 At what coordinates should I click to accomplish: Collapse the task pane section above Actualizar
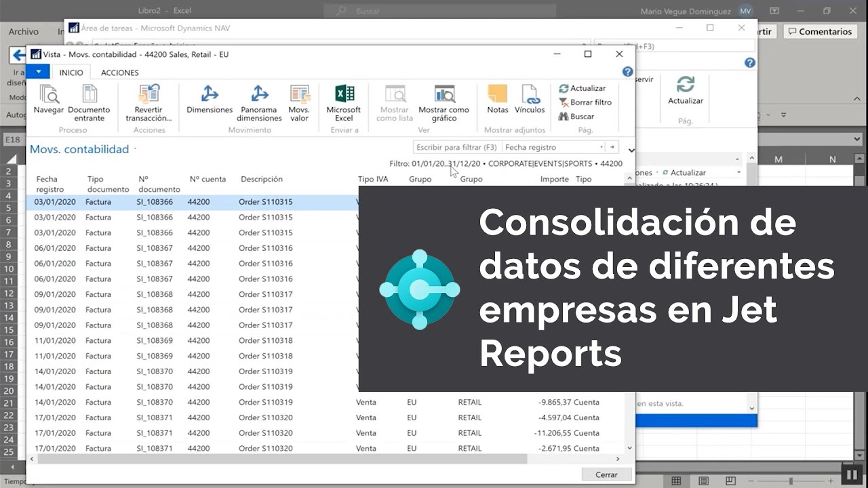738,159
